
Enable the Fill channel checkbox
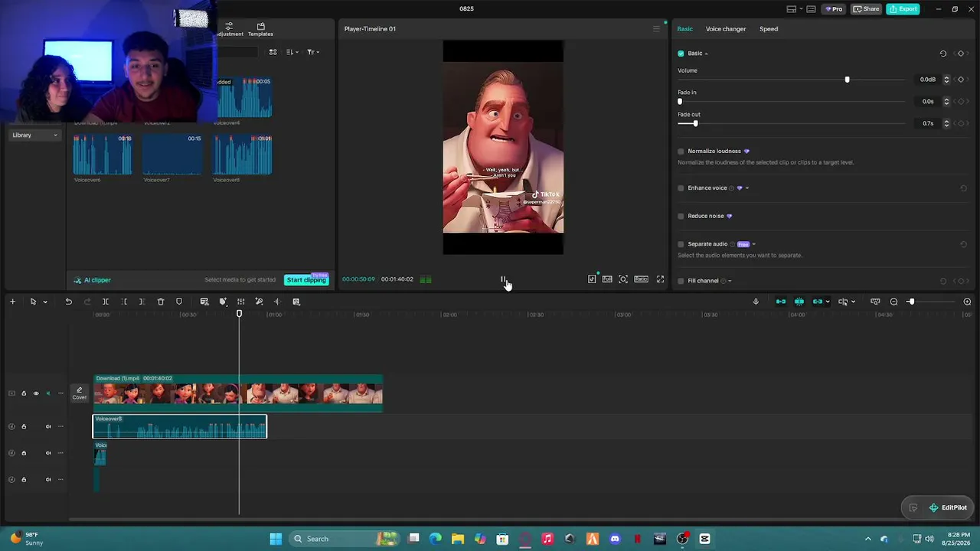[x=681, y=281]
